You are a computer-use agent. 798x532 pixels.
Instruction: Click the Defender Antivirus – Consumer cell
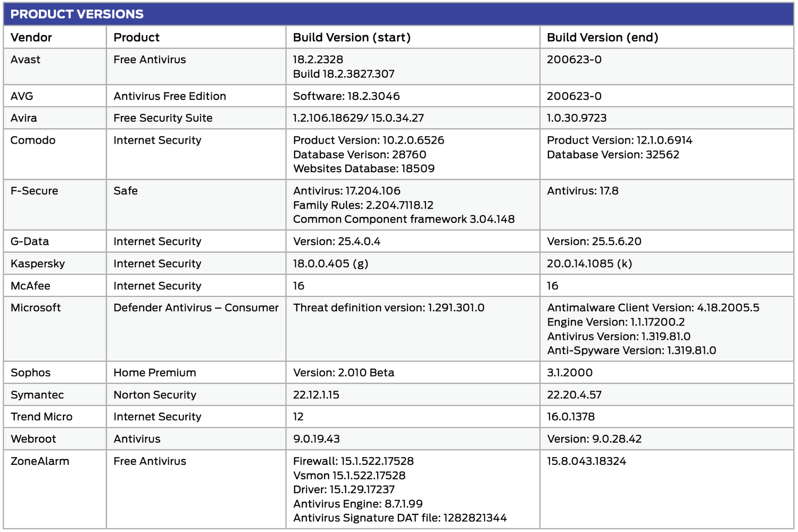pyautogui.click(x=196, y=308)
